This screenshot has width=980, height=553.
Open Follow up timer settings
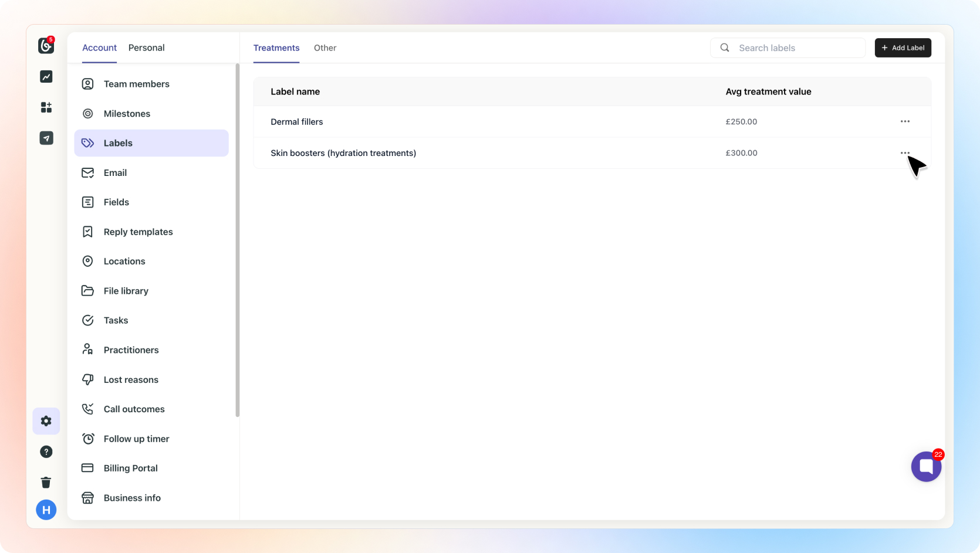point(151,439)
